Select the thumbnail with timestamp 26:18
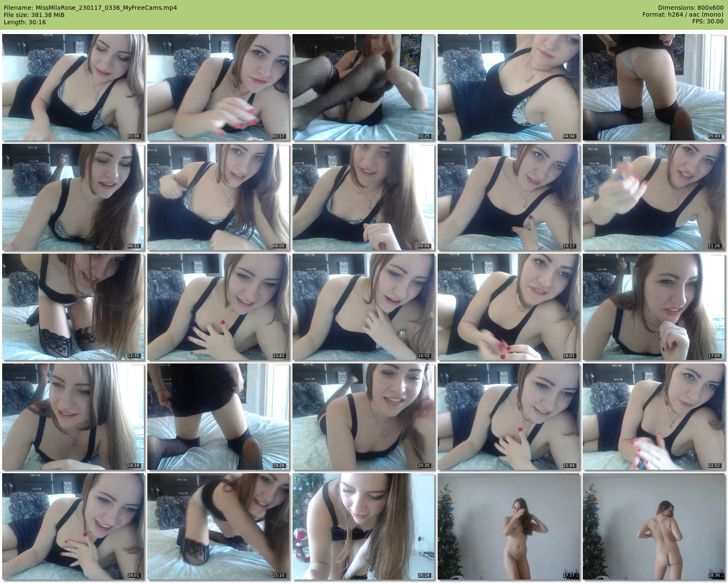Image resolution: width=728 pixels, height=583 pixels. point(364,526)
